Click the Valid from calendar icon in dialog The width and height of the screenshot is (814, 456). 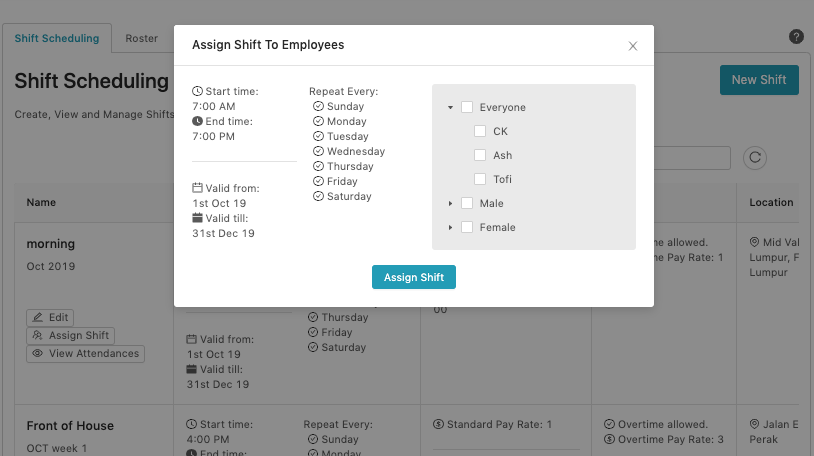tap(197, 188)
